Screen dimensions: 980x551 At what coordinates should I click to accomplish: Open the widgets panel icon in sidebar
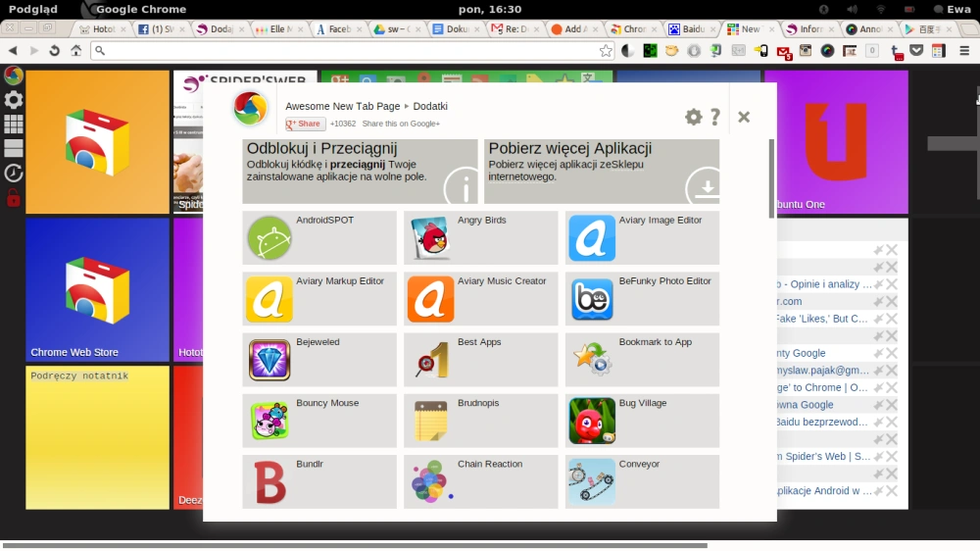coord(13,148)
